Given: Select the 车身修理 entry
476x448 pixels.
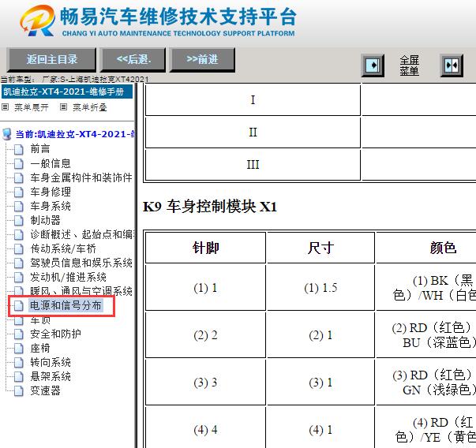Looking at the screenshot, I should tap(51, 192).
